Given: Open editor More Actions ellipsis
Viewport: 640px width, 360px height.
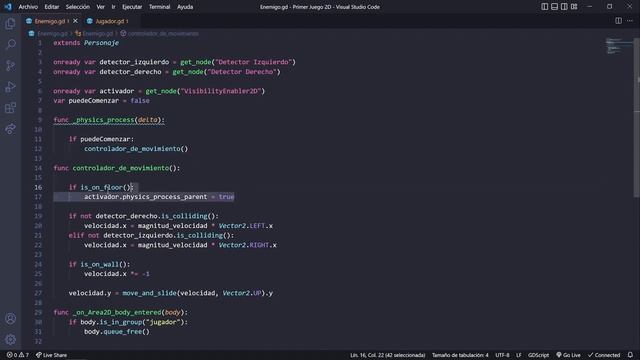Looking at the screenshot, I should (x=630, y=21).
